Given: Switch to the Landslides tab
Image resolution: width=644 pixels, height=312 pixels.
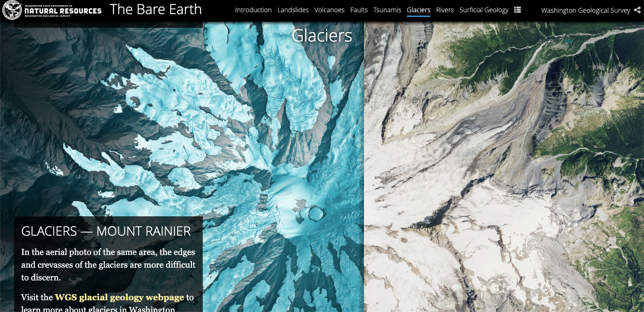Looking at the screenshot, I should [293, 10].
